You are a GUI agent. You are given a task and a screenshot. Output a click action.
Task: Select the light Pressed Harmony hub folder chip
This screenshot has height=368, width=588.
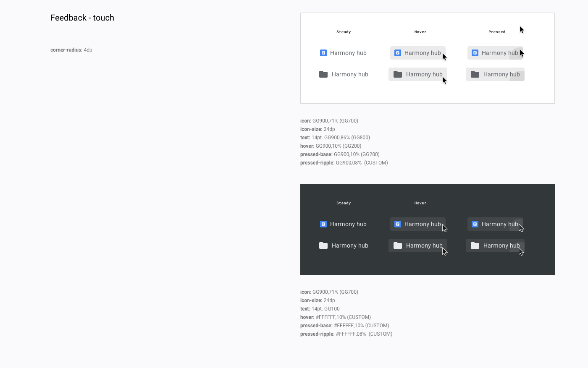coord(495,74)
